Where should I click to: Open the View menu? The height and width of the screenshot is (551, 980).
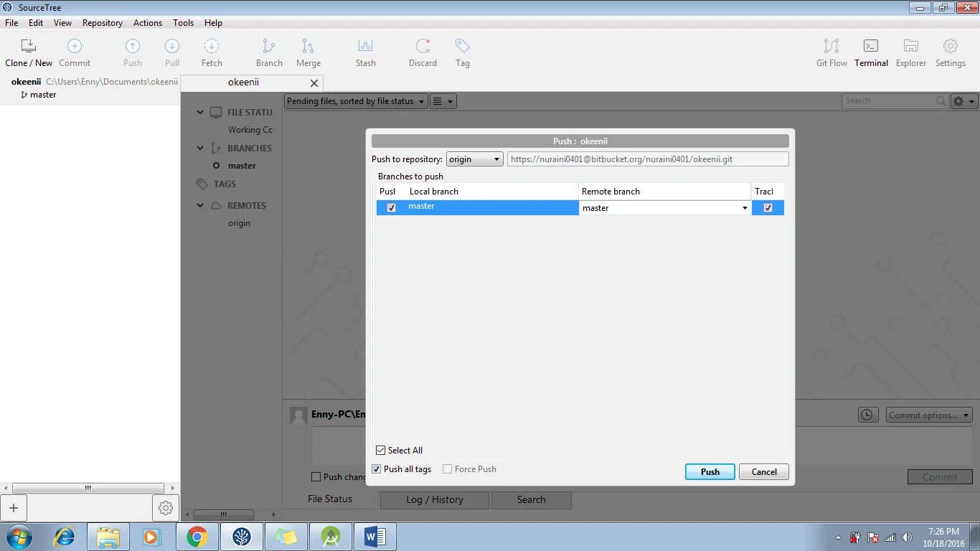pyautogui.click(x=63, y=23)
